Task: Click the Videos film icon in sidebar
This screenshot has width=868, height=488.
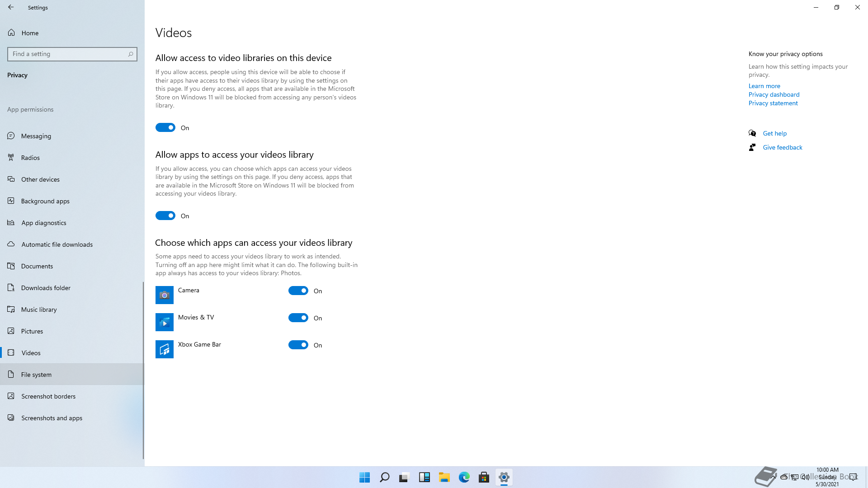Action: pyautogui.click(x=11, y=352)
